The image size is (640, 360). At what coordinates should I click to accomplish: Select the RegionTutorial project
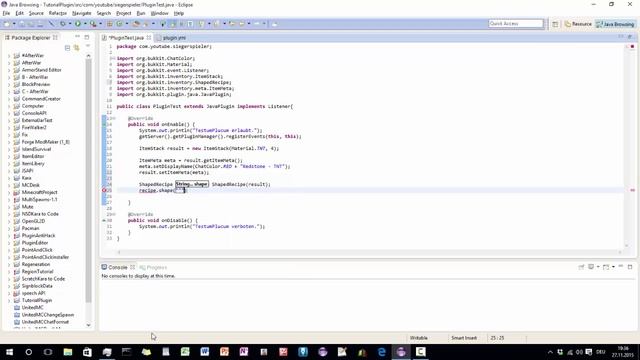tap(37, 271)
